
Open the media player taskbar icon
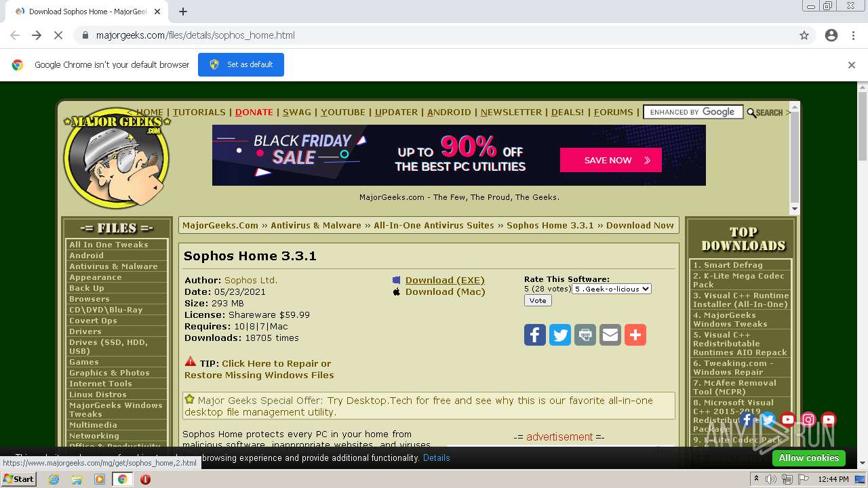pos(100,479)
